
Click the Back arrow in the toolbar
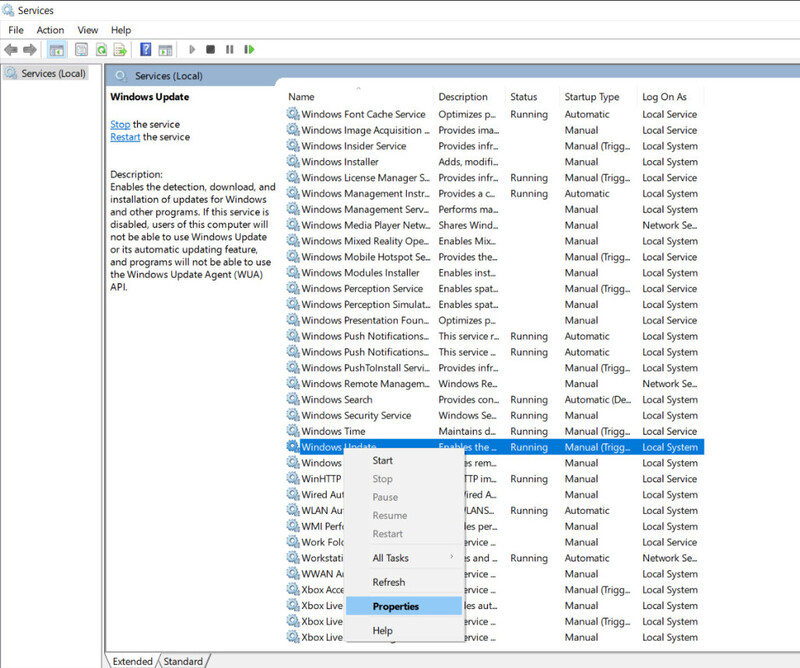tap(11, 50)
